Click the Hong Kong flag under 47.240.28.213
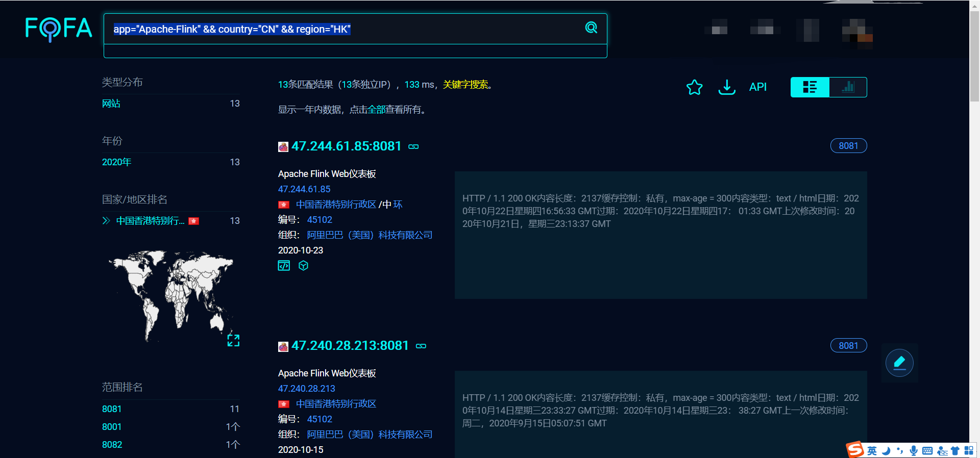Image resolution: width=980 pixels, height=458 pixels. (x=284, y=404)
